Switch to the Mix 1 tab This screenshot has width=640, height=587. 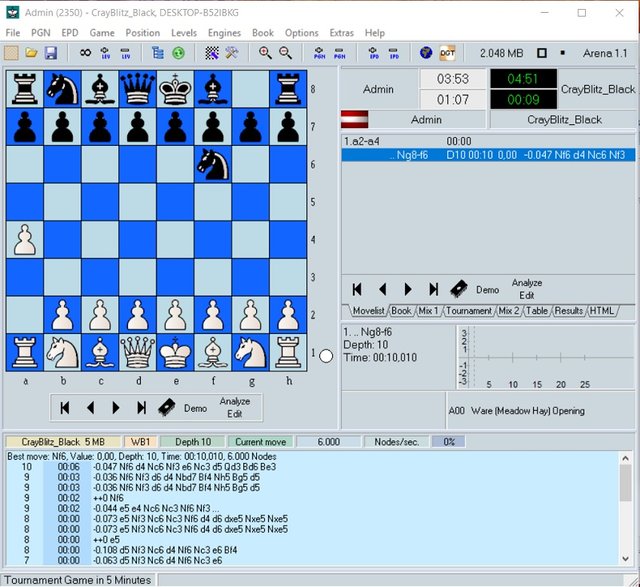(428, 311)
